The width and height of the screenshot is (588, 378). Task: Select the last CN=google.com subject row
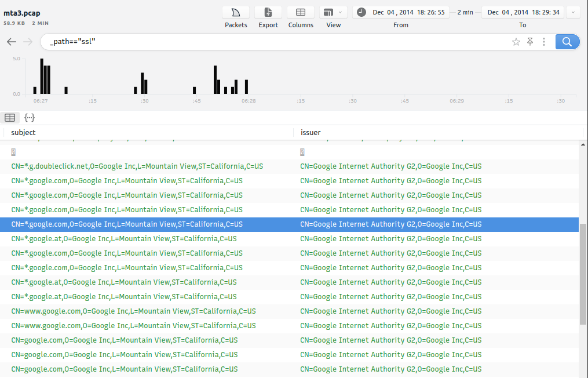288,369
